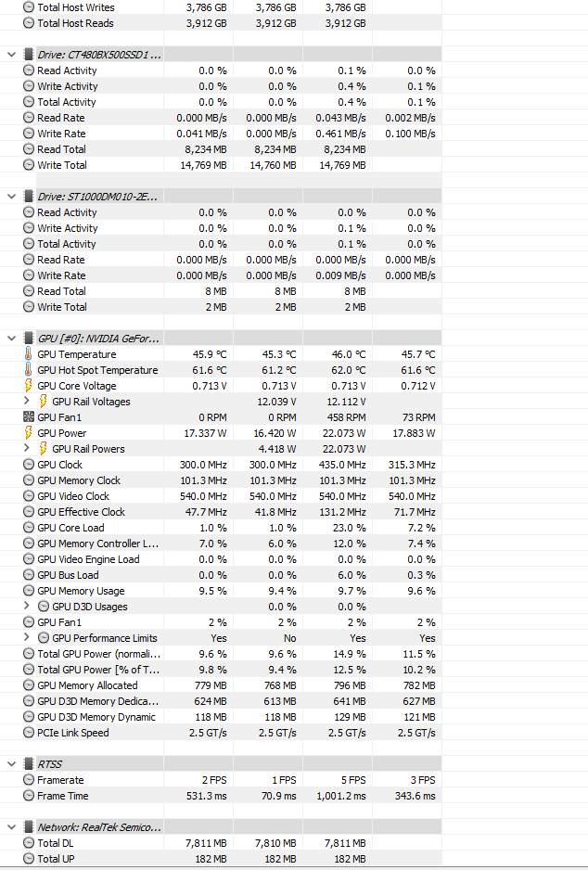Screen dimensions: 588x870
Task: Collapse the RTSS sensor group
Action: pyautogui.click(x=11, y=764)
